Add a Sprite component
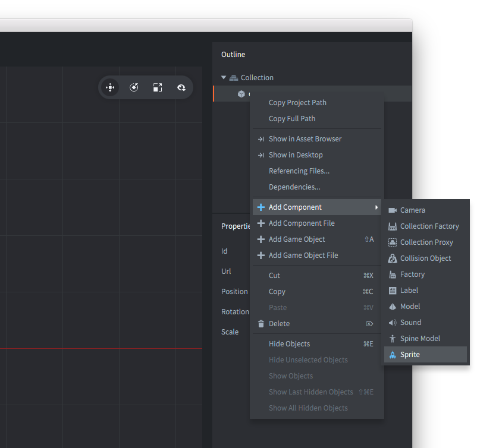Screen dimensions: 477x448 click(410, 355)
